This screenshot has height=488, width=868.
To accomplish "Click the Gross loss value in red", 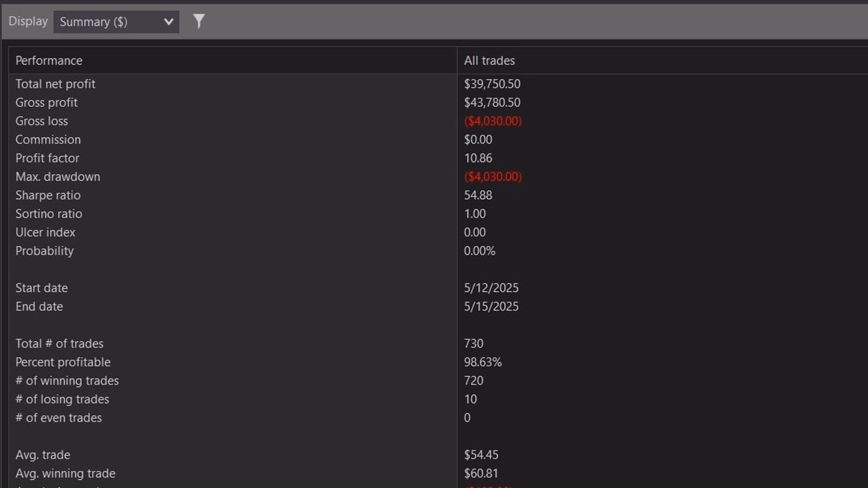I will tap(492, 121).
